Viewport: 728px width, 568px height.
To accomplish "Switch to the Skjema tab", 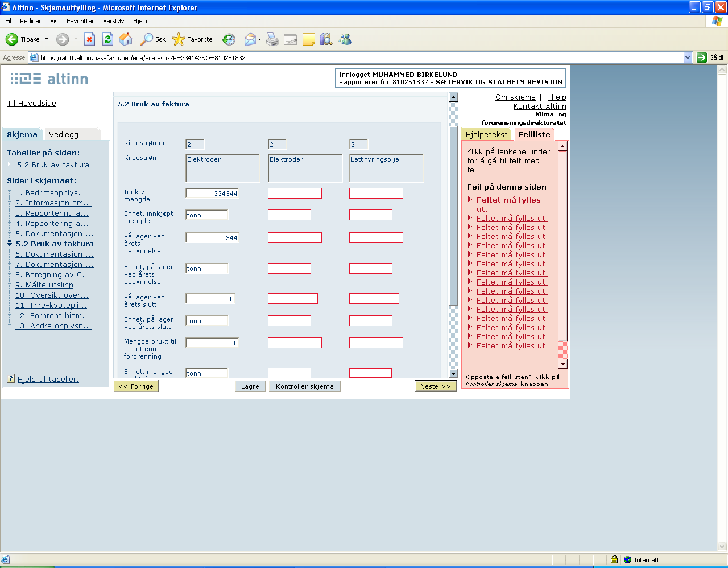I will (x=22, y=134).
